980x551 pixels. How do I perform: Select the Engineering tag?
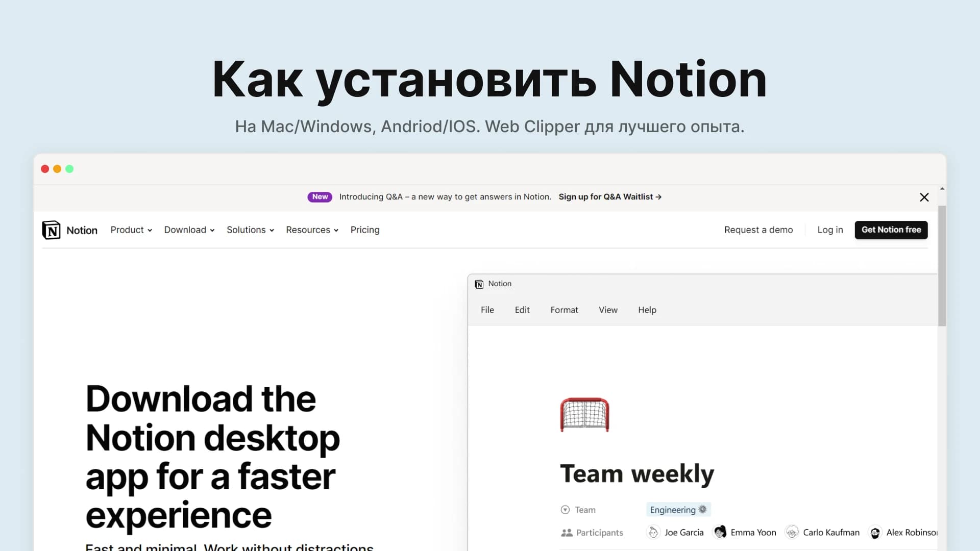(678, 510)
